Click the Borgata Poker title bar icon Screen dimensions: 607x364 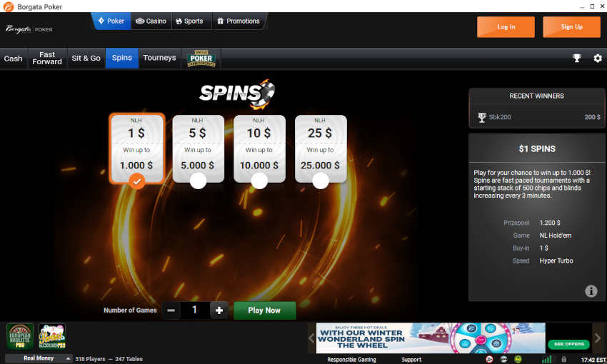pyautogui.click(x=8, y=6)
